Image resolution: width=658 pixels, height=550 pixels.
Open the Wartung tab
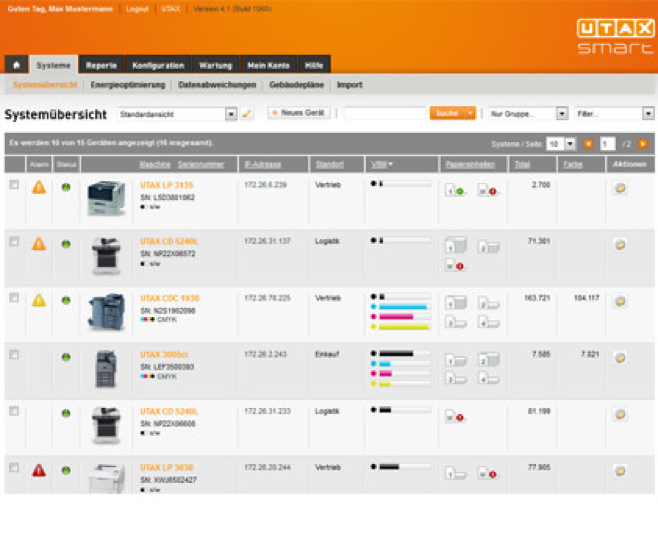215,65
